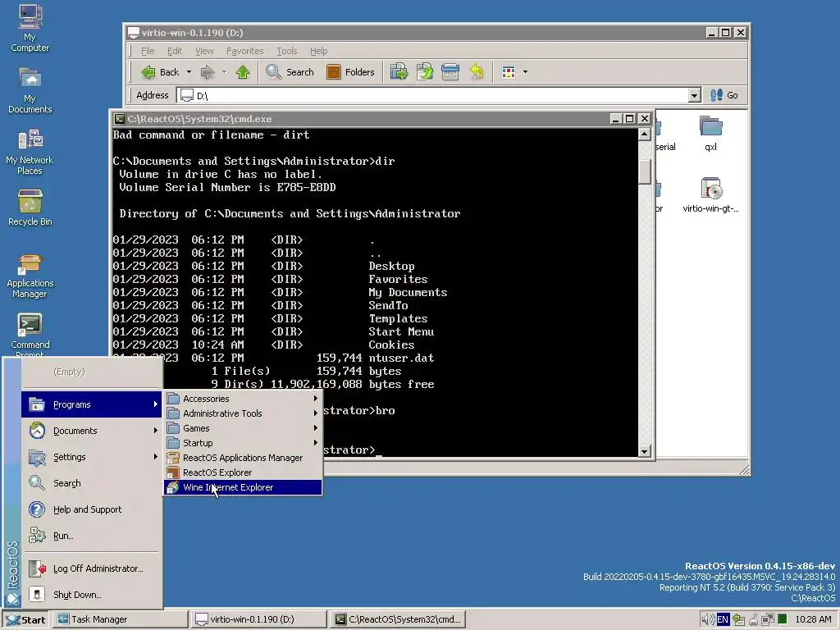The height and width of the screenshot is (630, 840).
Task: Expand the Address bar dropdown
Action: coord(694,95)
